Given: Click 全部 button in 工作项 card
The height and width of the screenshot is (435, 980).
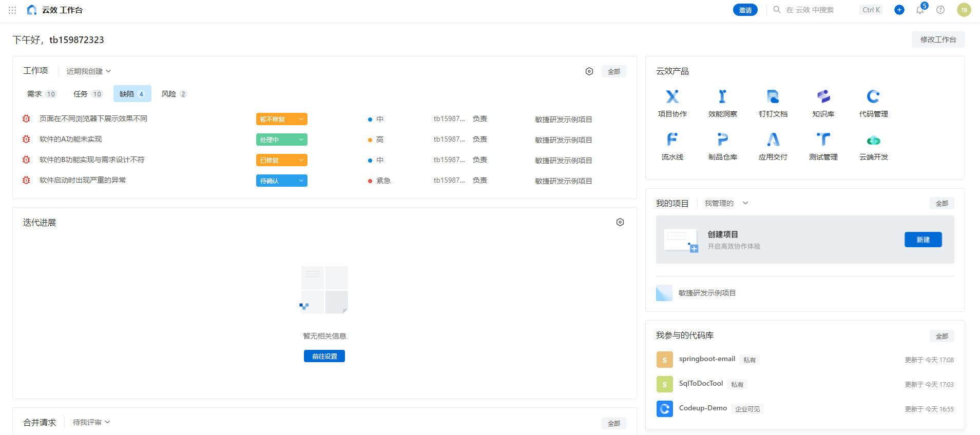Looking at the screenshot, I should pyautogui.click(x=613, y=71).
